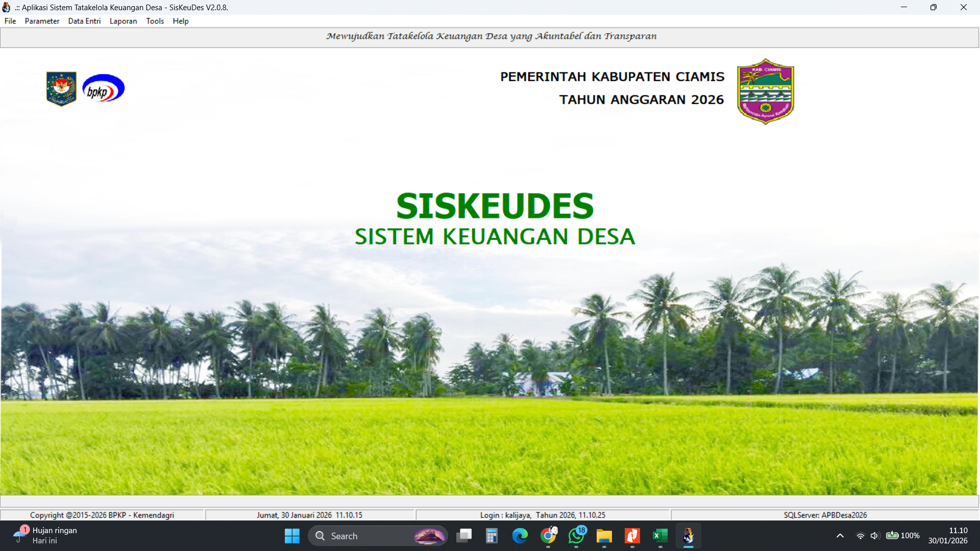Open Microsoft Edge from the taskbar
Image resolution: width=980 pixels, height=551 pixels.
click(520, 536)
